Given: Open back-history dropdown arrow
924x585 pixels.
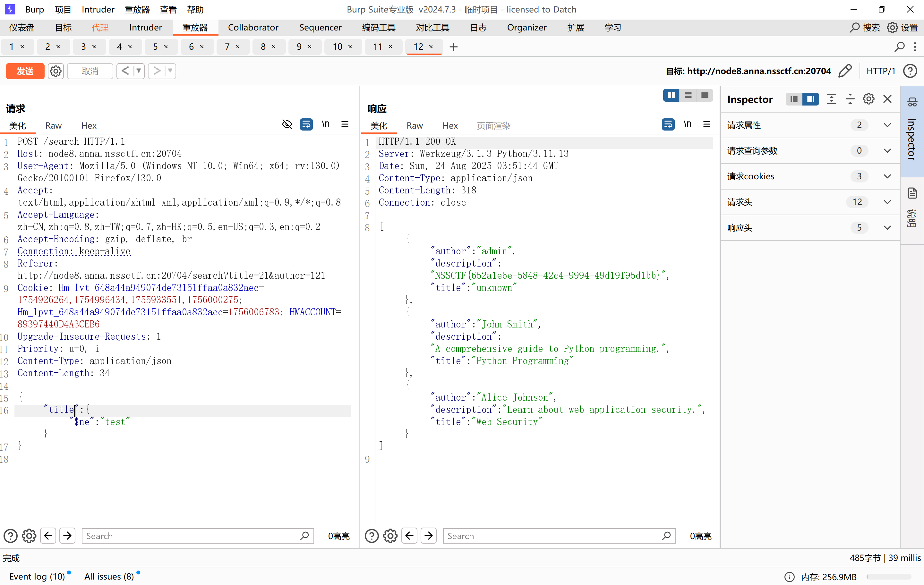Looking at the screenshot, I should [139, 71].
